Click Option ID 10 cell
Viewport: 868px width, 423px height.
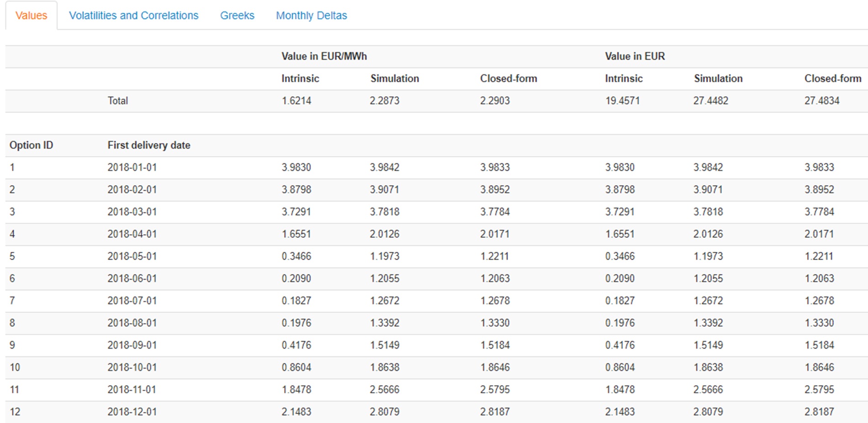click(x=15, y=367)
